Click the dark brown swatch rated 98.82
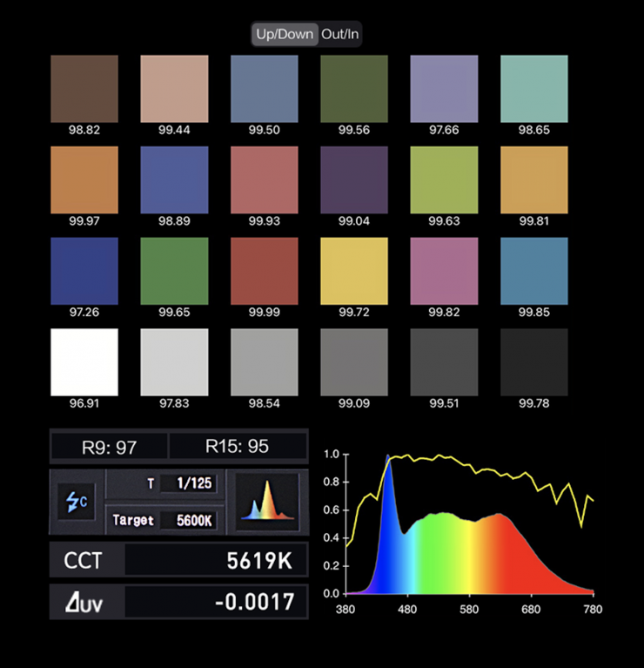 tap(84, 89)
